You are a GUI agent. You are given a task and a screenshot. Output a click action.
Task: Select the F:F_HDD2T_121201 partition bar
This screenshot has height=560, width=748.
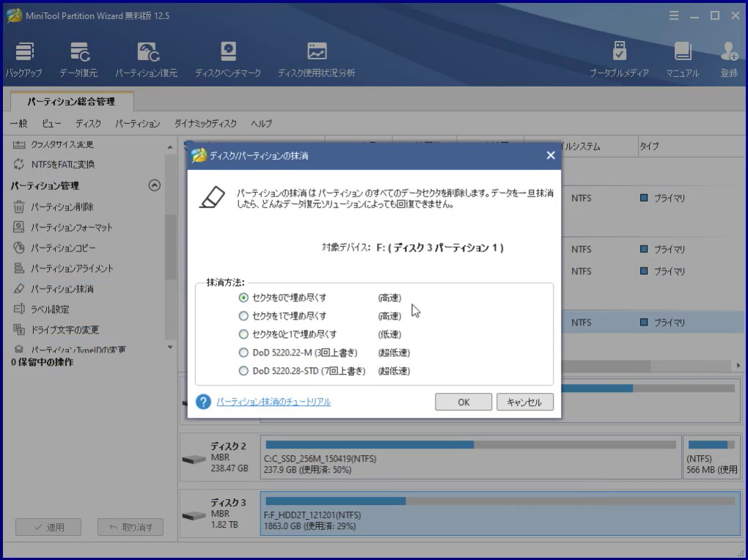500,513
